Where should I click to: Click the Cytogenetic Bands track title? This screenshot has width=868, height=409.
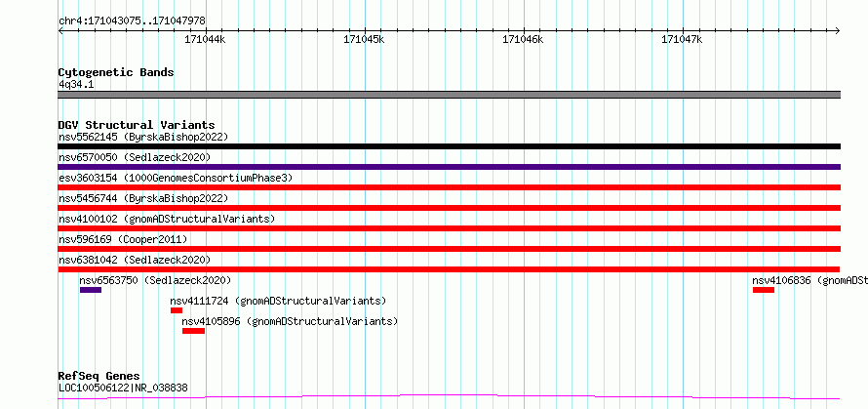coord(116,72)
